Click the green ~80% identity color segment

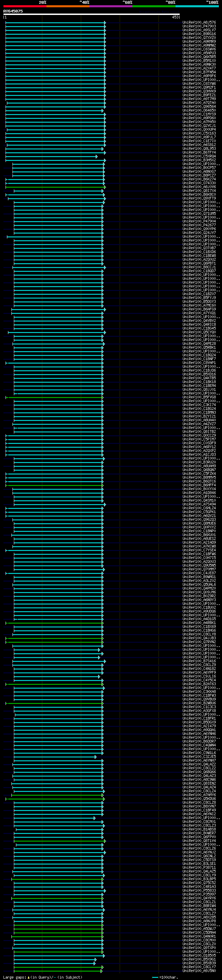tap(154, 7)
